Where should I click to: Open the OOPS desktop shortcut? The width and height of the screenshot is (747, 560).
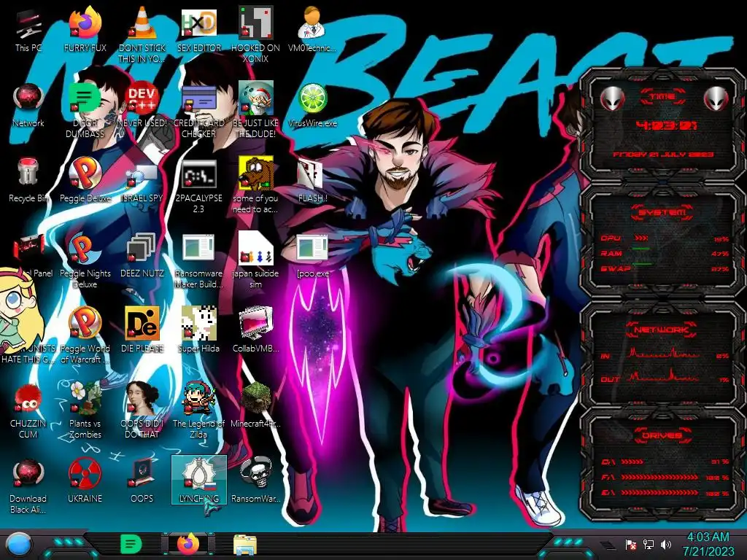point(142,481)
